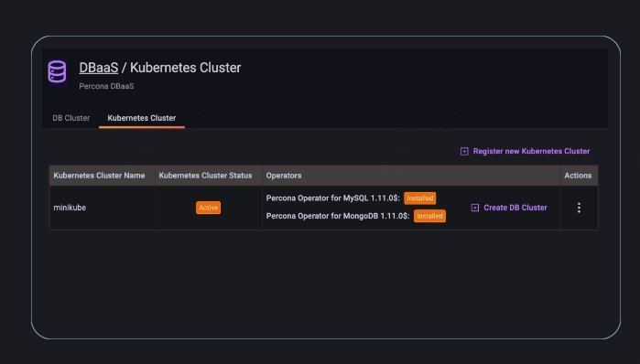This screenshot has height=364, width=640.
Task: Click Percona Operator for MySQL 1.11.0 text
Action: point(332,198)
